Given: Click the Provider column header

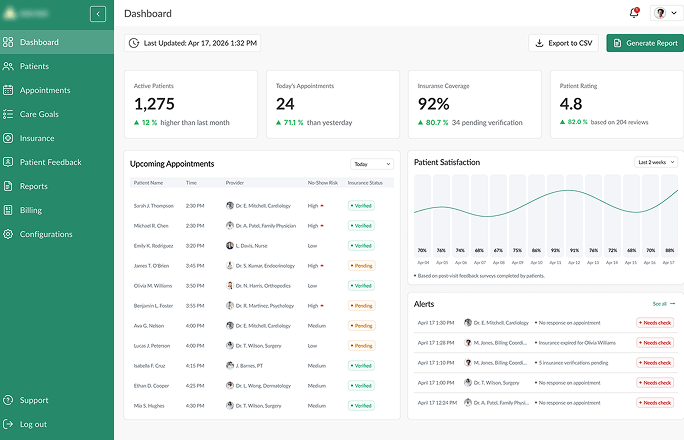Looking at the screenshot, I should point(235,183).
